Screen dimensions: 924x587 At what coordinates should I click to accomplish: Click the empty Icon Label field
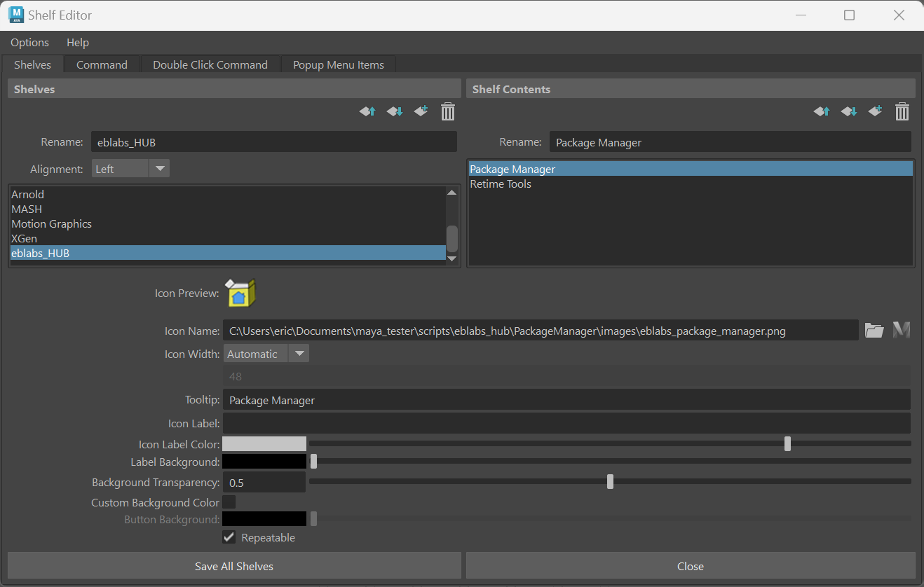tap(566, 423)
